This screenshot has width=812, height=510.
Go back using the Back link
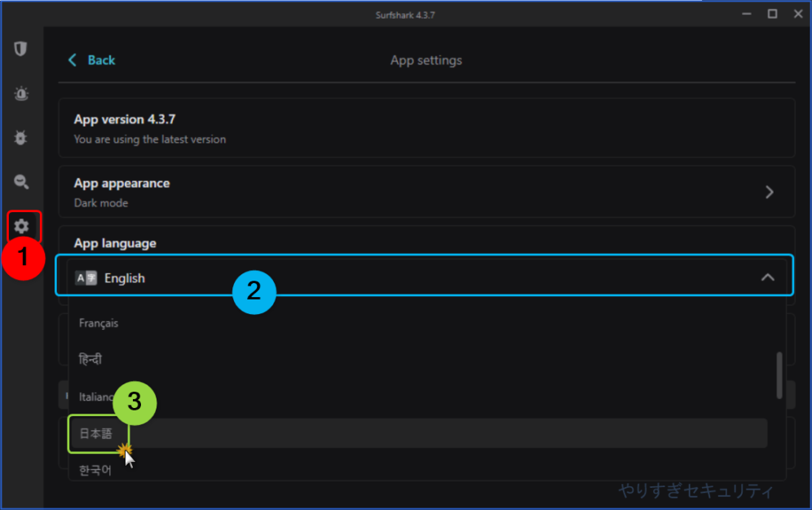(91, 60)
